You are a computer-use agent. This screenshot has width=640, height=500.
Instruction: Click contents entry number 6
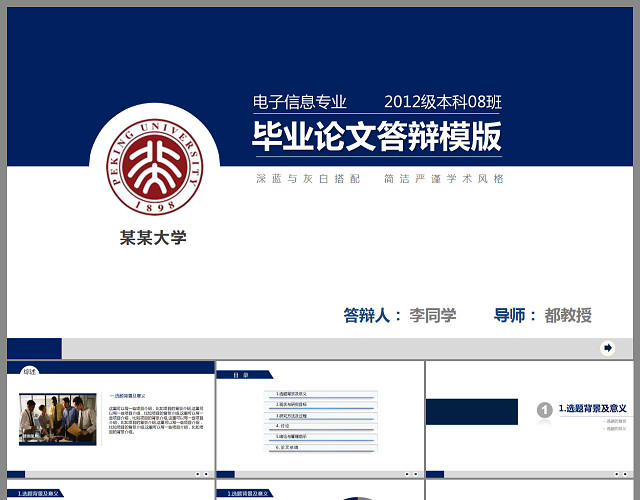click(x=320, y=448)
